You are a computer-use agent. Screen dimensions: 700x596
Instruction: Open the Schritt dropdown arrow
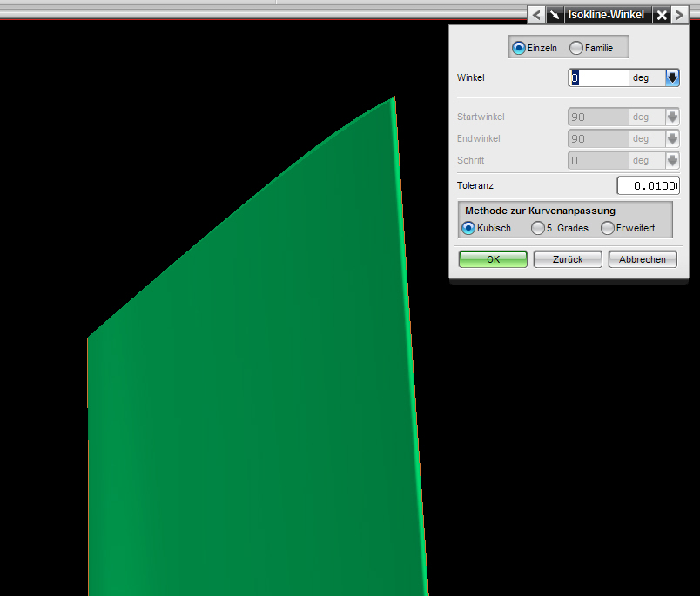click(x=672, y=161)
